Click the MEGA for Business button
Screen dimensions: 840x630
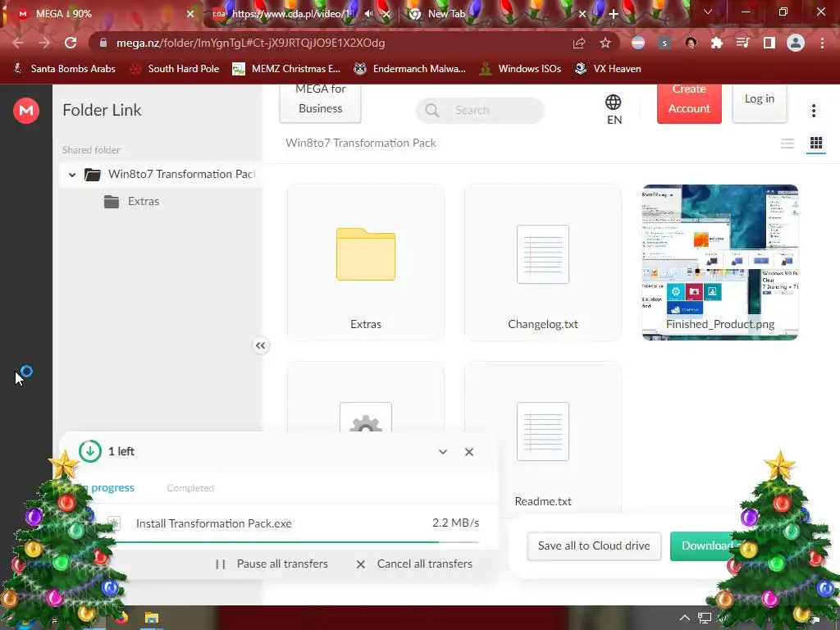tap(321, 103)
